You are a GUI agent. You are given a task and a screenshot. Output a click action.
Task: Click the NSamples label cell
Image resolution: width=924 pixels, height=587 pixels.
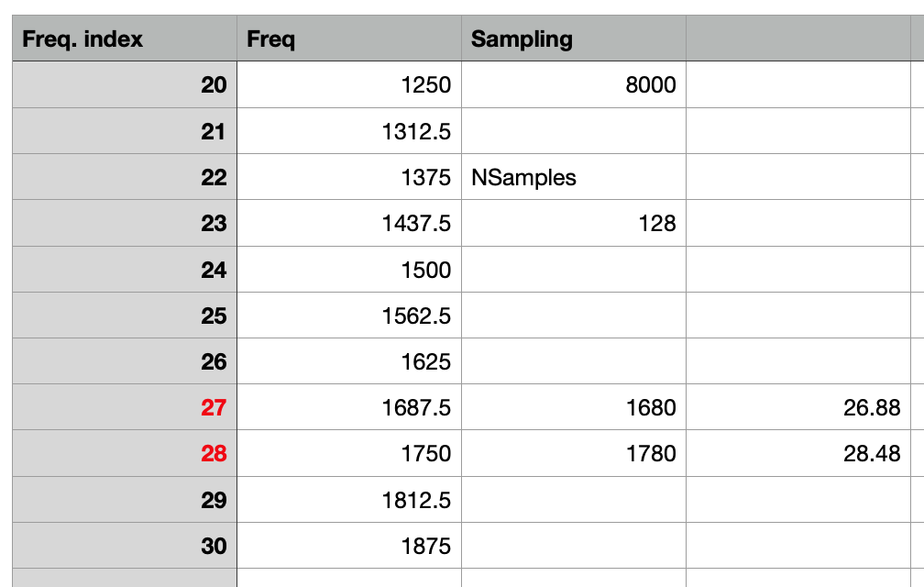click(x=573, y=177)
